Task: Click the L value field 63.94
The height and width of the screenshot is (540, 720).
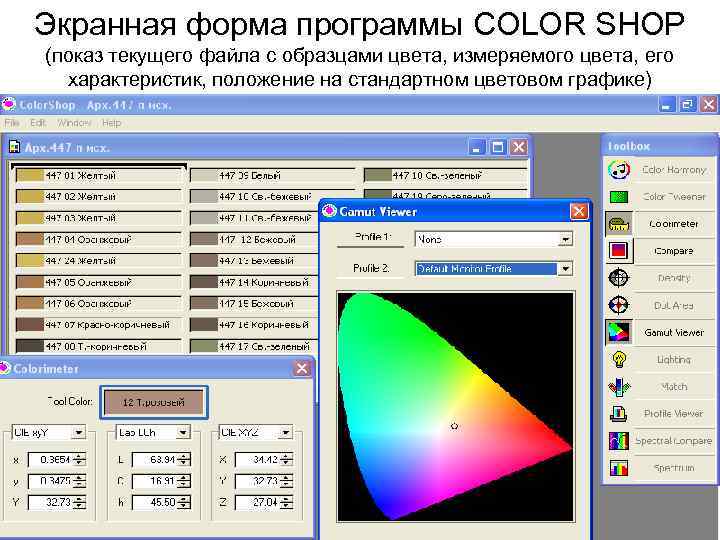Action: [x=154, y=459]
